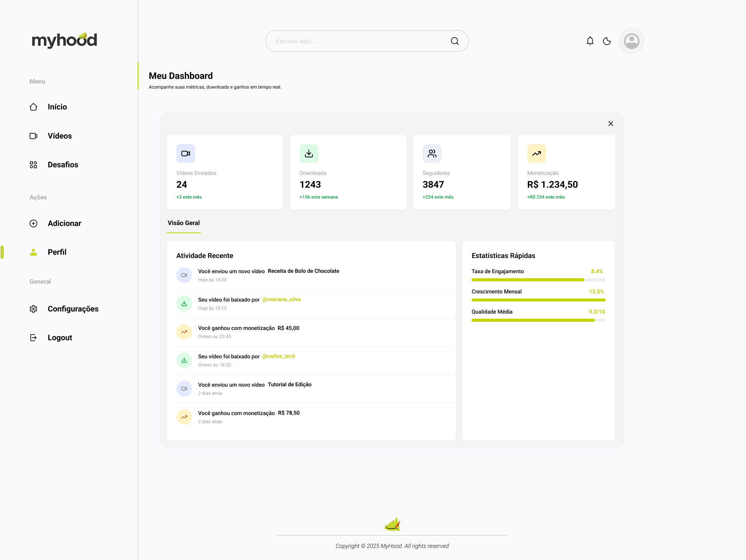Click the Seguidores people icon
Screen dimensions: 746x560
tap(432, 154)
